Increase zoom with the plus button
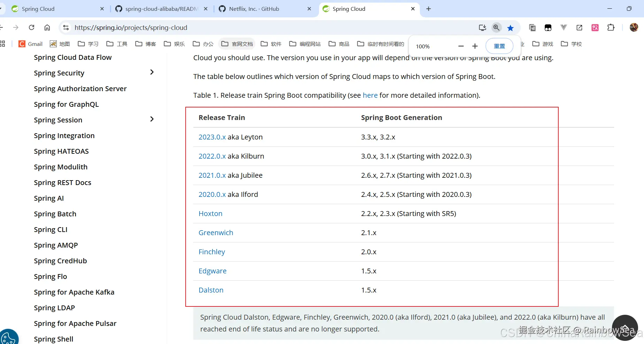This screenshot has height=344, width=644. [475, 46]
